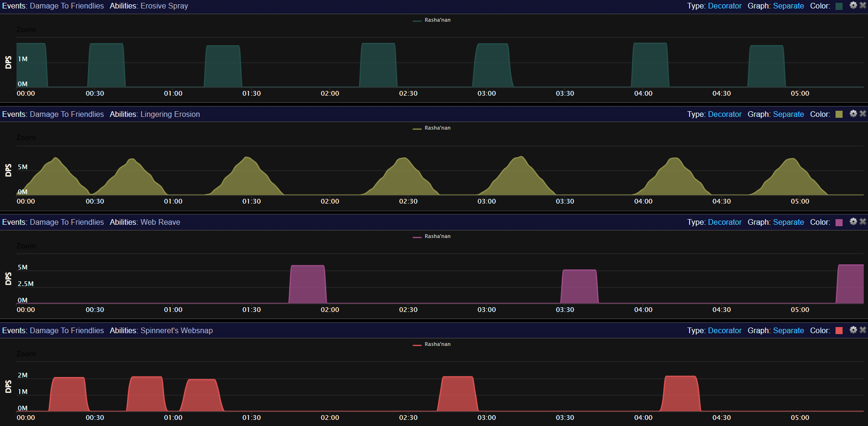Change Decorator type on Spinneret's Websnap row
The height and width of the screenshot is (426, 868).
(724, 331)
